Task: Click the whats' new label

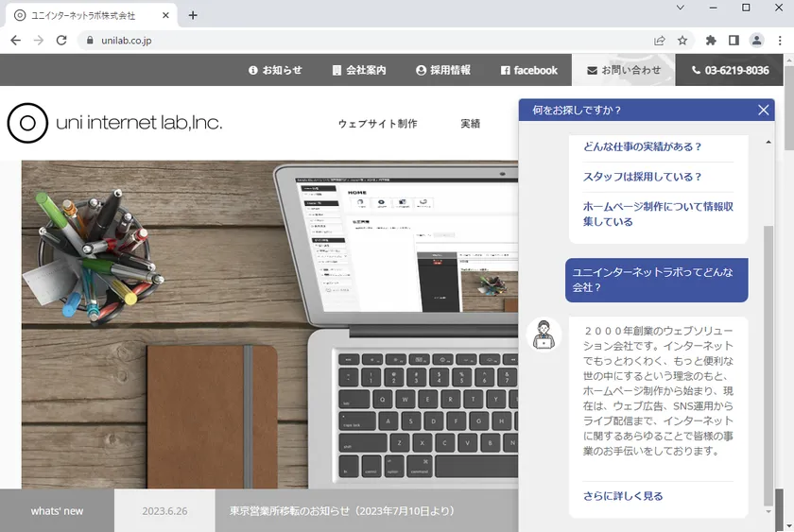Action: [x=57, y=511]
